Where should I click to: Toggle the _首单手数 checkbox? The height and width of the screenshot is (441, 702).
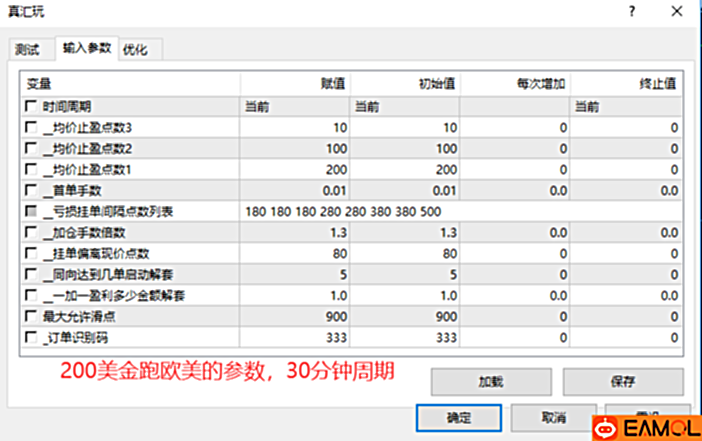tap(29, 190)
